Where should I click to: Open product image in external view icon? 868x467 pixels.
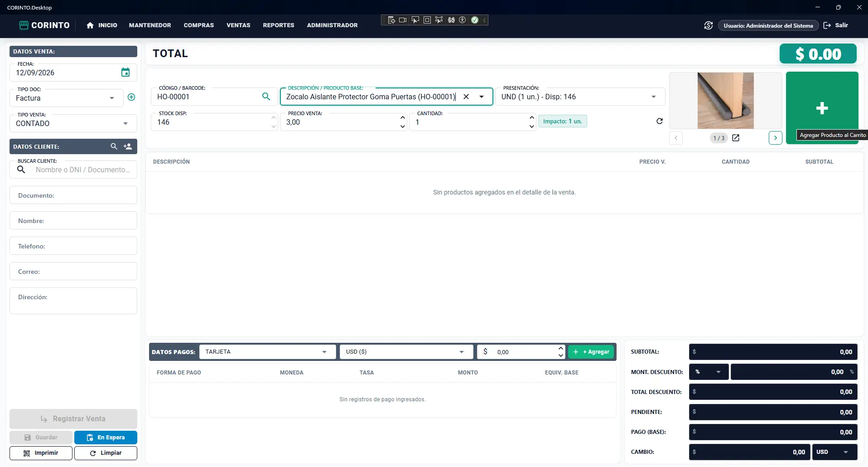coord(736,138)
